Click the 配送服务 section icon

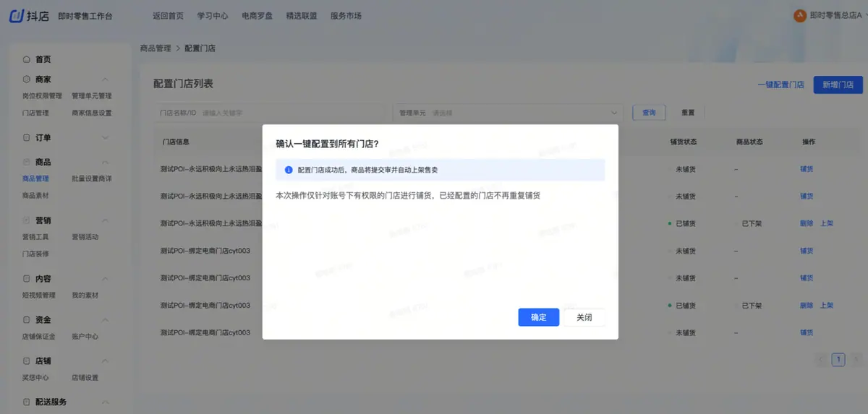(27, 402)
